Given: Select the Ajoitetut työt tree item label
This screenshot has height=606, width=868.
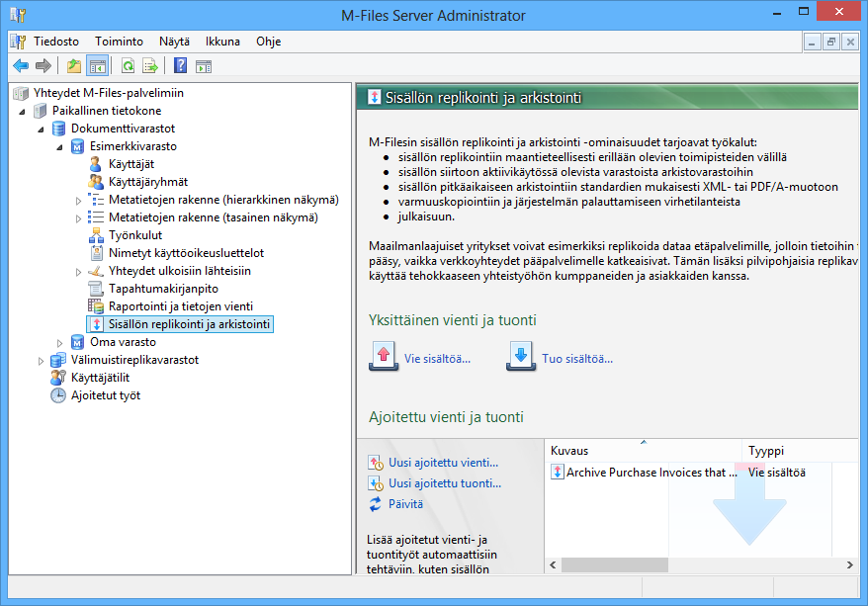Looking at the screenshot, I should (106, 395).
